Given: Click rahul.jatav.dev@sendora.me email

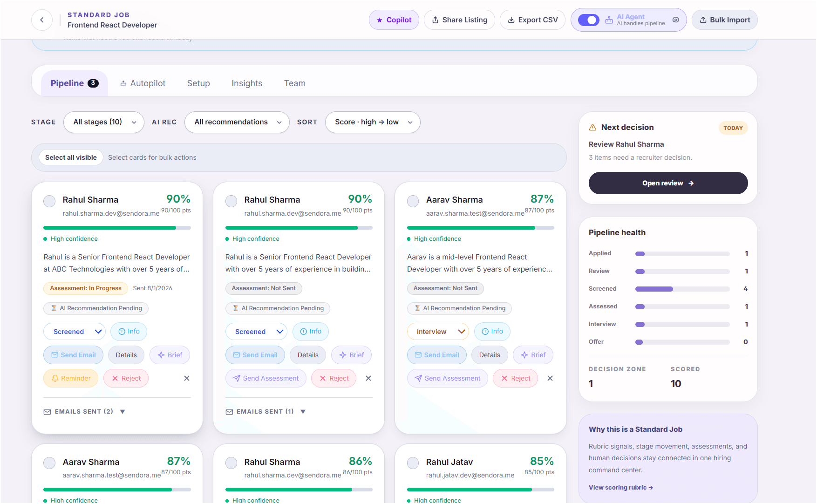Looking at the screenshot, I should [470, 475].
